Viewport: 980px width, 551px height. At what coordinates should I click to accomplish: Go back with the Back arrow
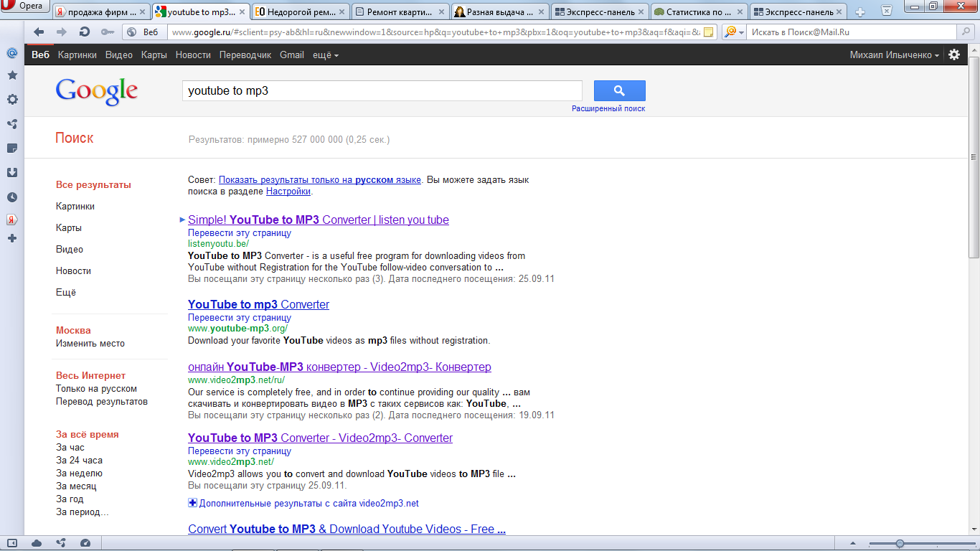coord(39,32)
